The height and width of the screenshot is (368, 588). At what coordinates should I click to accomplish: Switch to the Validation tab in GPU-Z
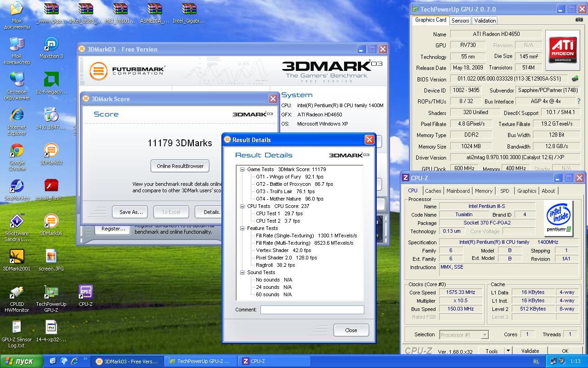485,20
